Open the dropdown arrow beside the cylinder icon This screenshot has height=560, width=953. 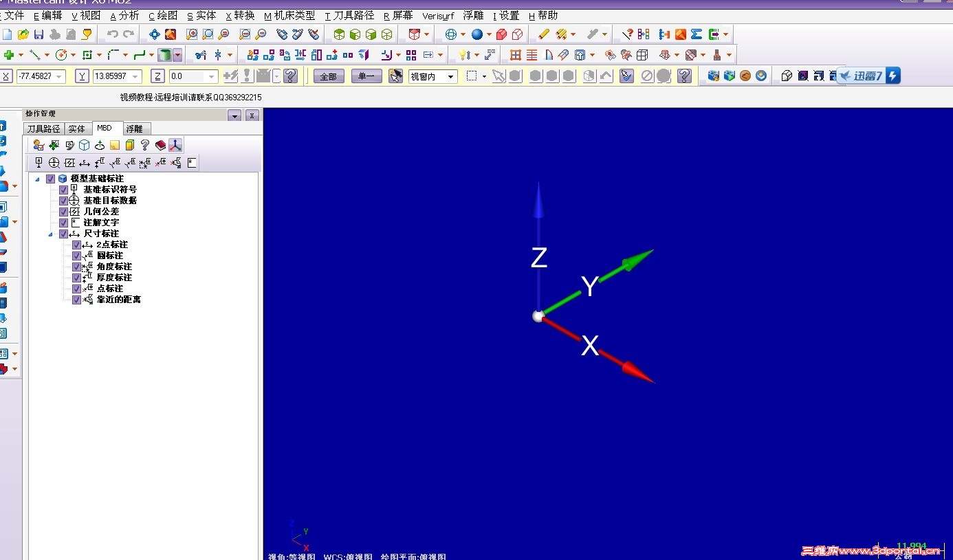tap(178, 55)
